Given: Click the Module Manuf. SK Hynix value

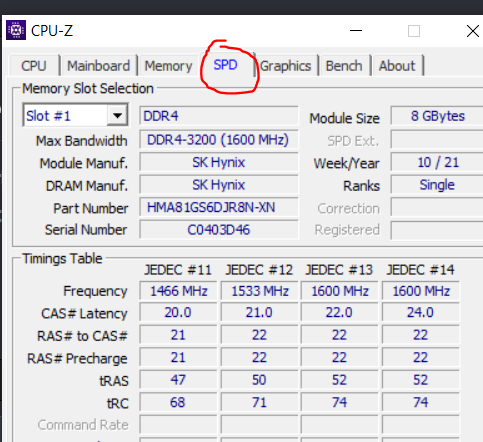Looking at the screenshot, I should click(219, 162).
